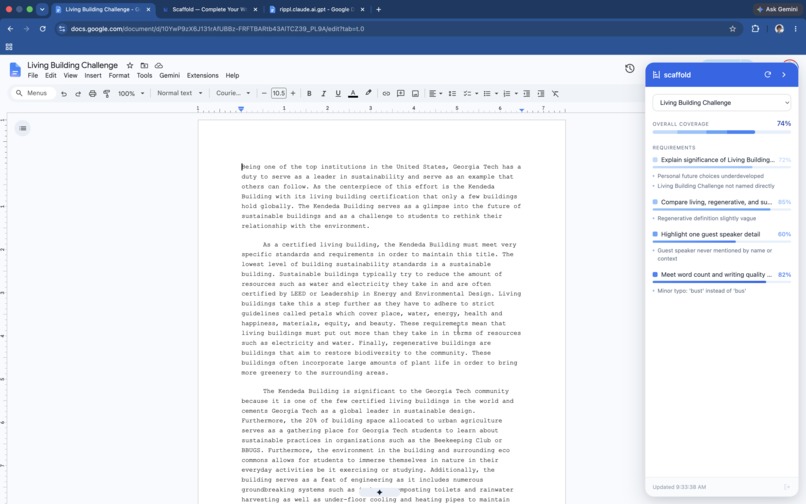Insert a link
This screenshot has height=504, width=806.
click(x=386, y=94)
